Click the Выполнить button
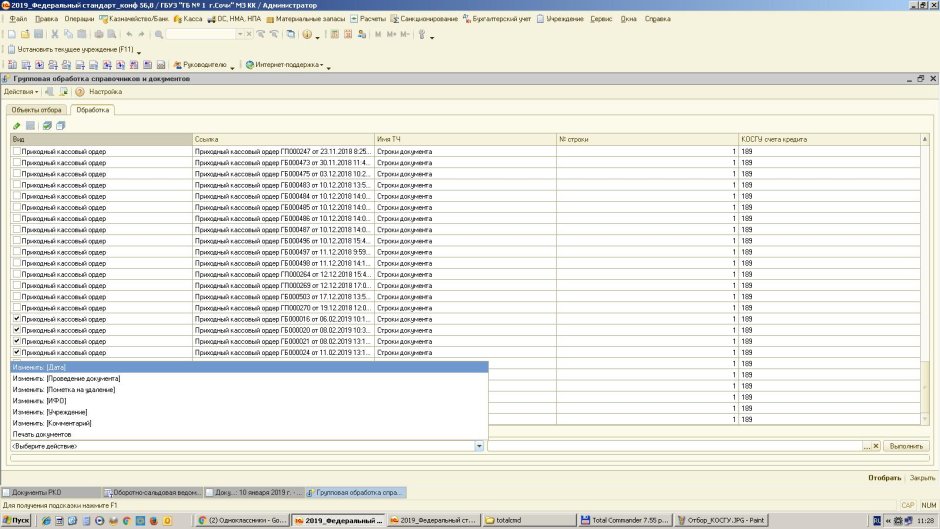The width and height of the screenshot is (940, 529). (906, 446)
